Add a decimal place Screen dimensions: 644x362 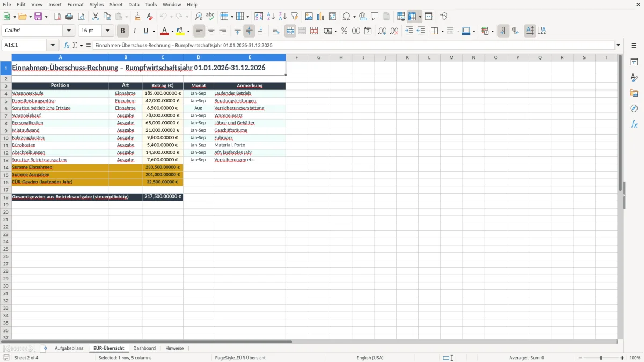click(382, 31)
